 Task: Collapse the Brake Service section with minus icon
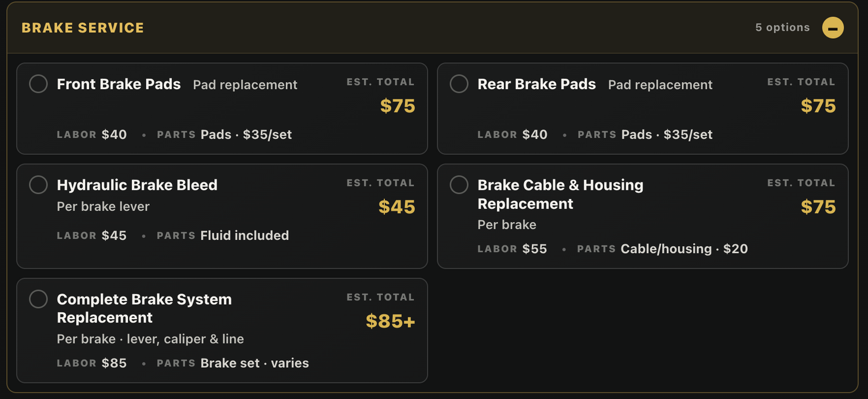pyautogui.click(x=833, y=27)
